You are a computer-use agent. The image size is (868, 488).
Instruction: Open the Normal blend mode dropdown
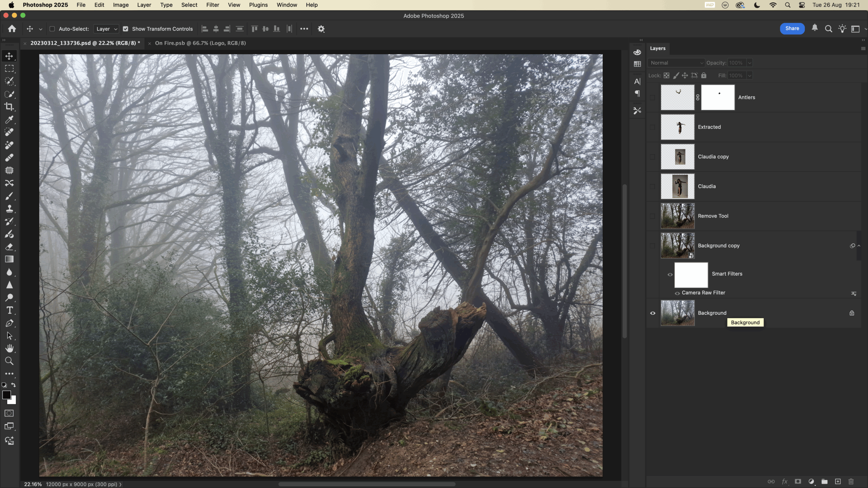[676, 63]
